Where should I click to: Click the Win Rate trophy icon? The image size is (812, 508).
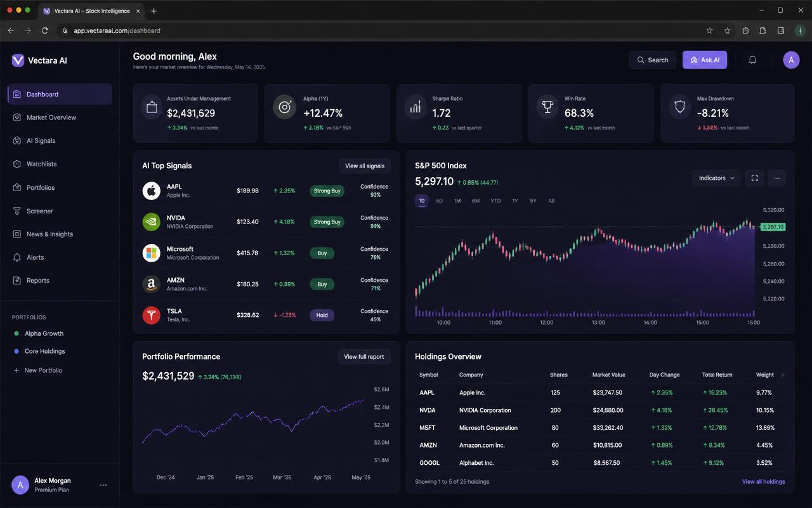click(547, 107)
